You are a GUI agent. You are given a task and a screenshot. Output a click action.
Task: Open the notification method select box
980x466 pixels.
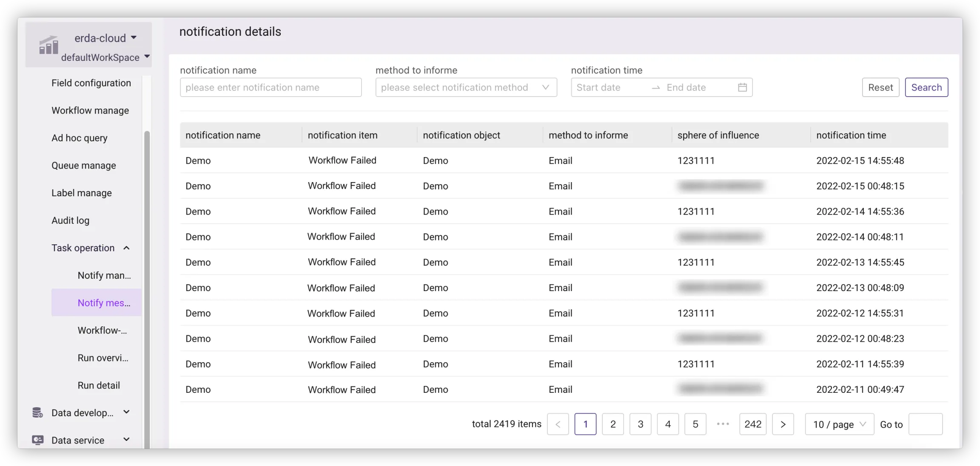coord(466,87)
